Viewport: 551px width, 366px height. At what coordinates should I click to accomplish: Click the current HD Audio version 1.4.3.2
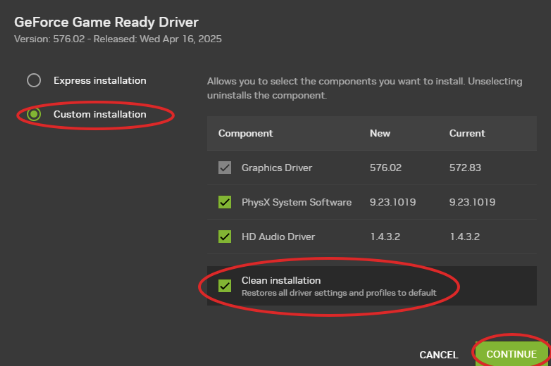465,236
